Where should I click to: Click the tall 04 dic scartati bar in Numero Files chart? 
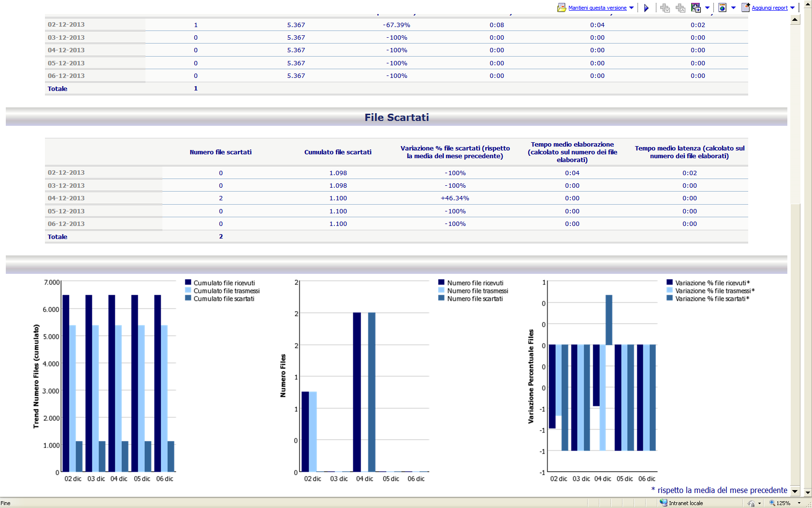372,392
